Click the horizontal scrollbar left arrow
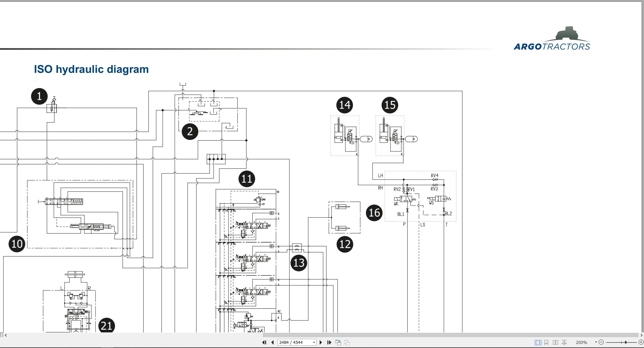The image size is (644, 348). click(x=6, y=335)
